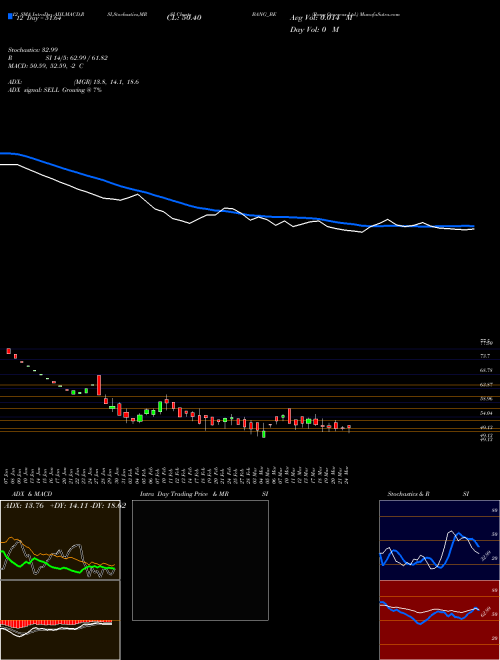Click the tall red candlestick near 27 Jan

click(99, 385)
